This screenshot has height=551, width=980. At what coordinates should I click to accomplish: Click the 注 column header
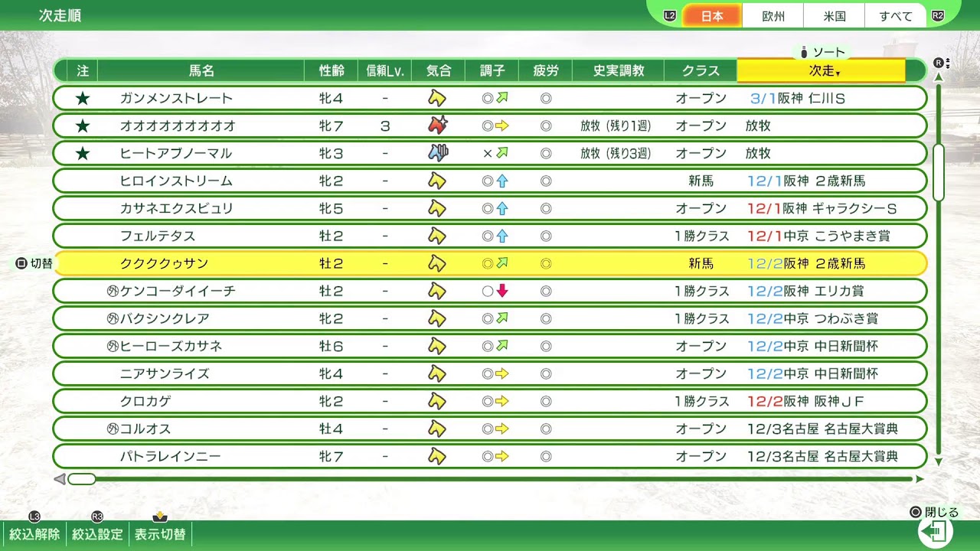coord(83,70)
